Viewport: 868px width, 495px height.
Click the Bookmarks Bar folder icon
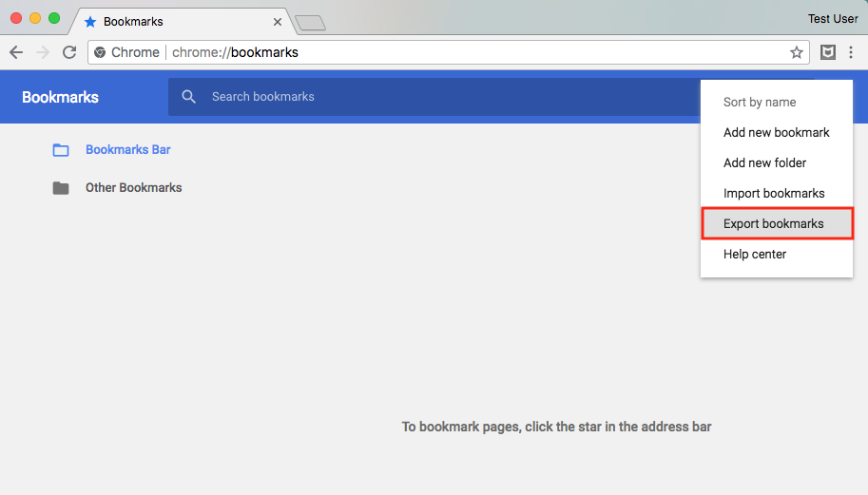[x=61, y=150]
